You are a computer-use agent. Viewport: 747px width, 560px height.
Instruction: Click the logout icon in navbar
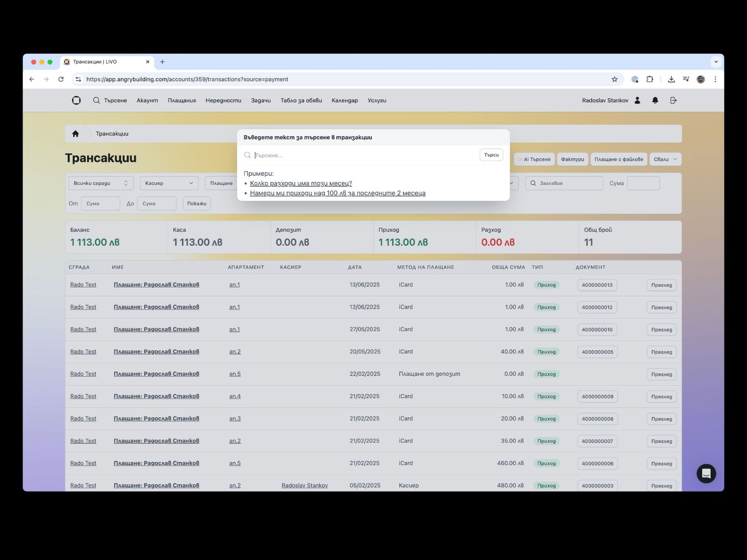tap(673, 100)
